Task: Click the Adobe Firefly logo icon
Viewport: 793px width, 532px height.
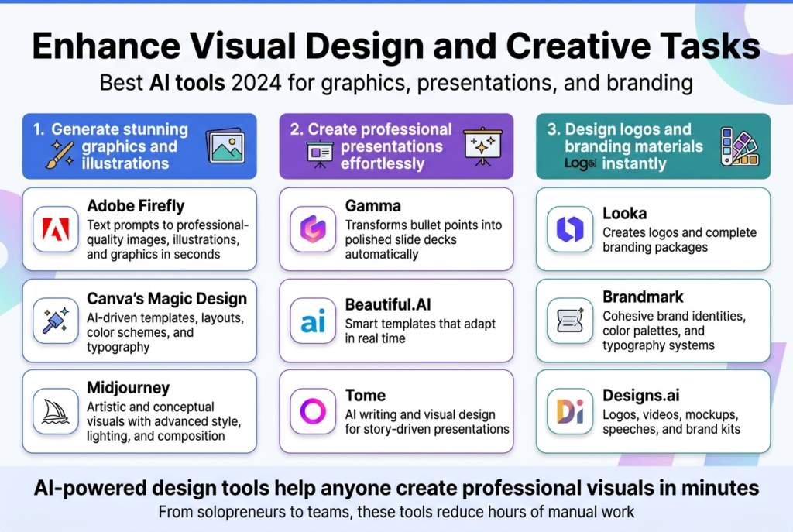Action: pos(56,229)
